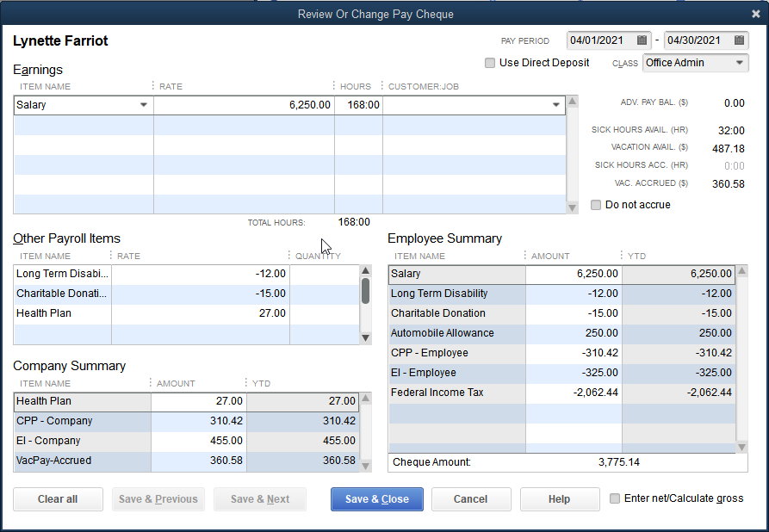Select CPP - Employee row

[x=562, y=353]
